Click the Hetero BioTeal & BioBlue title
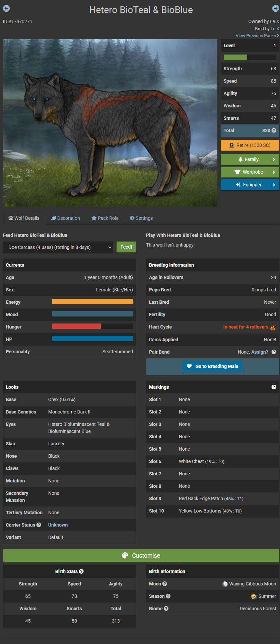This screenshot has height=644, width=280. point(141,10)
